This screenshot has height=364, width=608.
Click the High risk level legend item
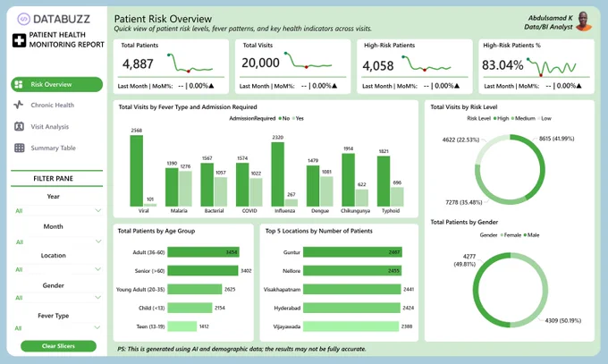point(501,118)
